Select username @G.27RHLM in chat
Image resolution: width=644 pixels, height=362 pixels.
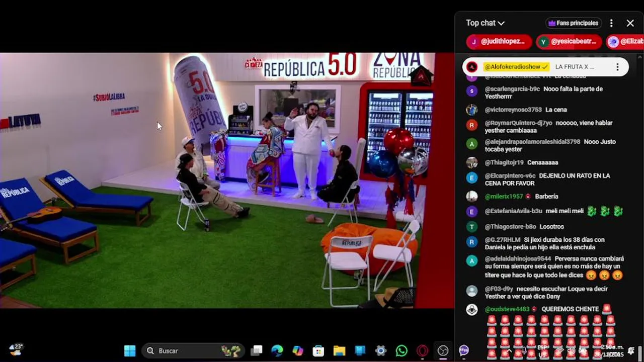pyautogui.click(x=502, y=240)
